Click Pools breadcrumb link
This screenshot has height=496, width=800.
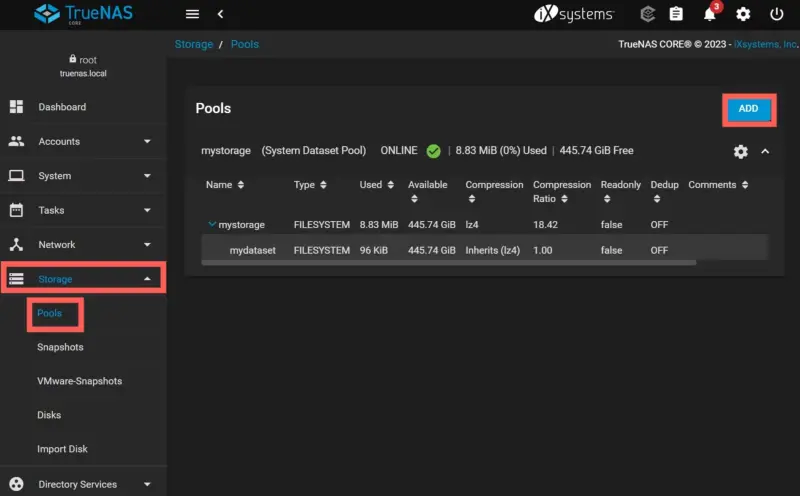(245, 44)
